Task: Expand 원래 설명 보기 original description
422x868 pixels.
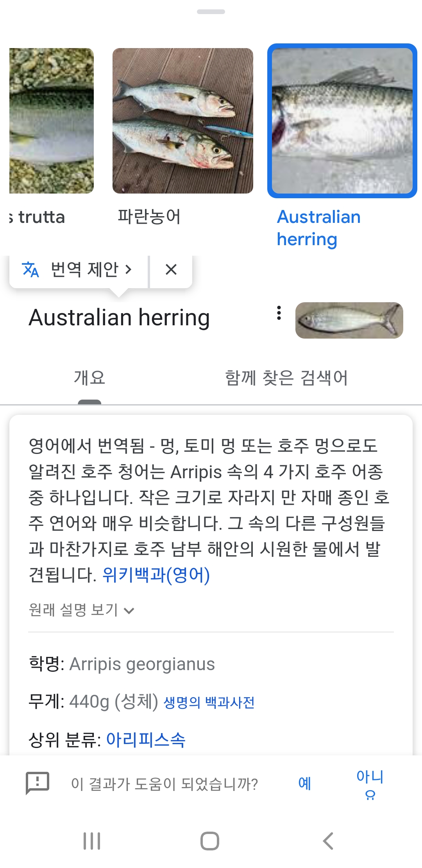Action: [x=82, y=610]
